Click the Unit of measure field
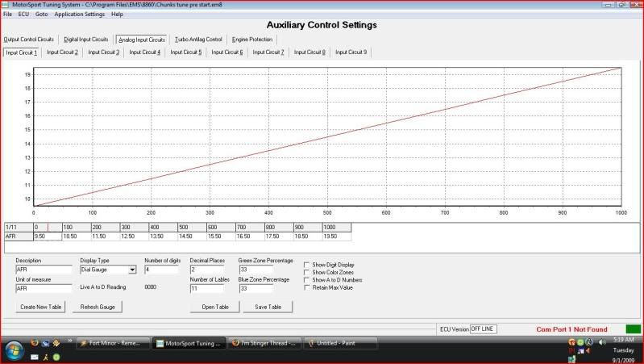 pos(44,289)
